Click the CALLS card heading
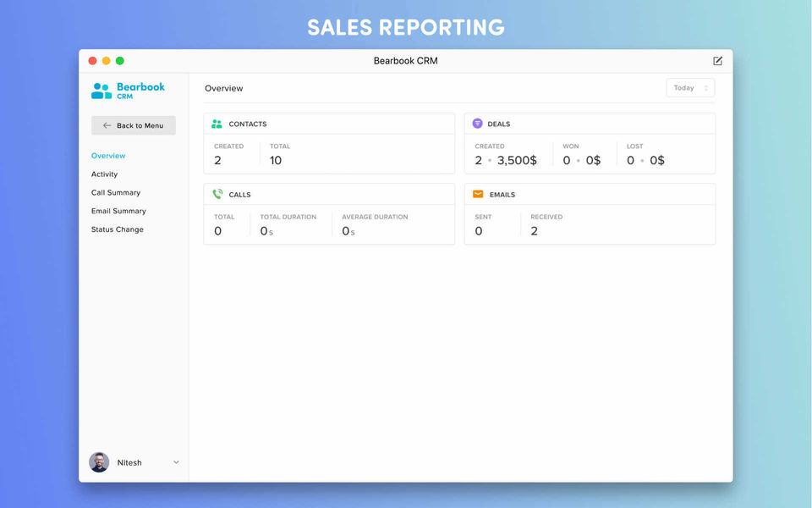812x508 pixels. coord(239,195)
